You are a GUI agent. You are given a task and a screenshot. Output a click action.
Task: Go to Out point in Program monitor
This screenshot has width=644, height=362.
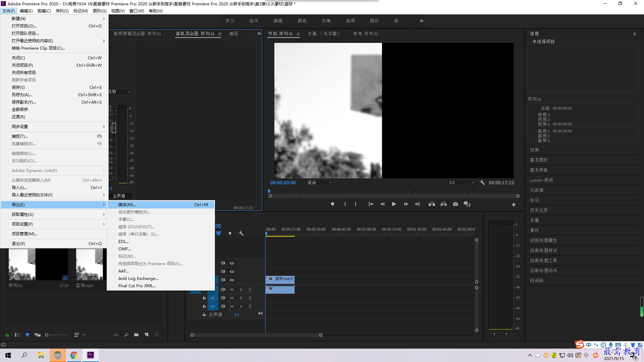click(417, 204)
